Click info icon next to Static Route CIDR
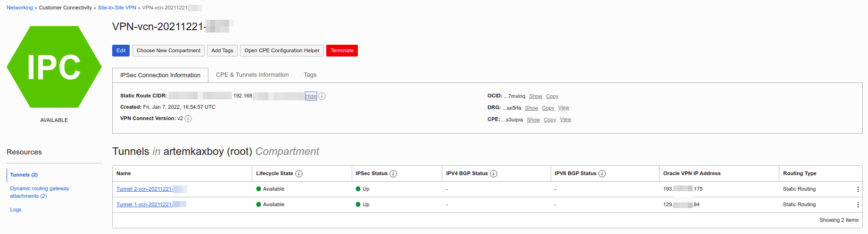This screenshot has width=868, height=234. [322, 96]
